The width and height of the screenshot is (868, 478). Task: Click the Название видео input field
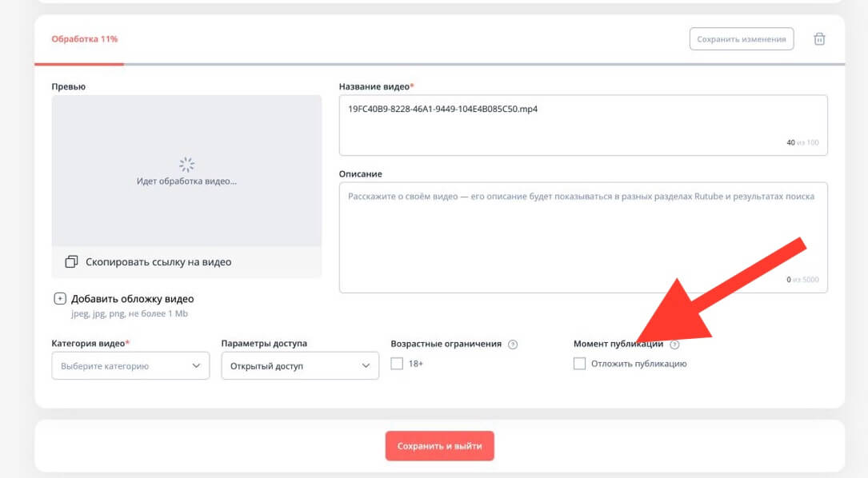click(582, 125)
